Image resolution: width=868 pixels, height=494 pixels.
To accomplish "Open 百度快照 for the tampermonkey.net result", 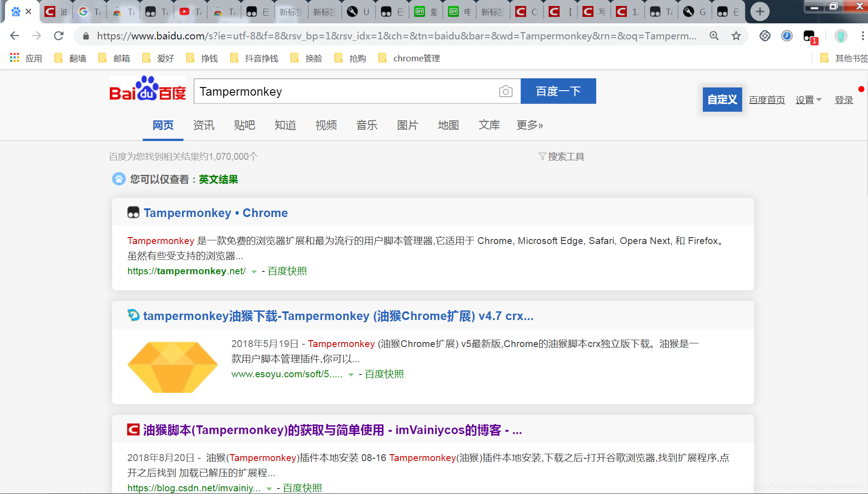I will (x=287, y=271).
